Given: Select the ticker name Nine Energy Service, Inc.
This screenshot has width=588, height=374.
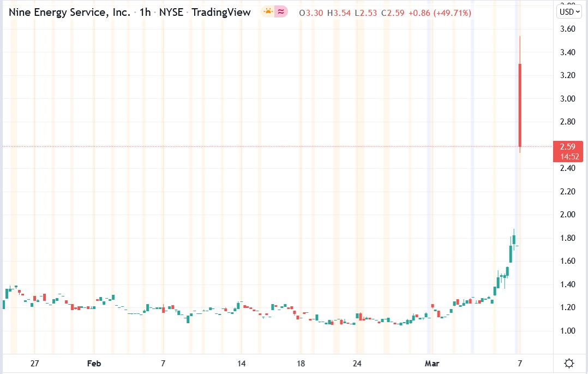Looking at the screenshot, I should (x=70, y=11).
